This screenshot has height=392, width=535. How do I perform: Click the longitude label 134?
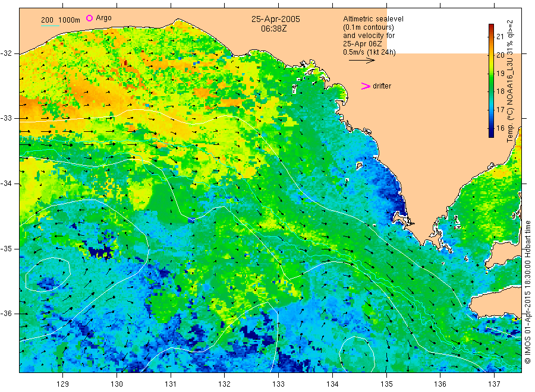pyautogui.click(x=332, y=384)
